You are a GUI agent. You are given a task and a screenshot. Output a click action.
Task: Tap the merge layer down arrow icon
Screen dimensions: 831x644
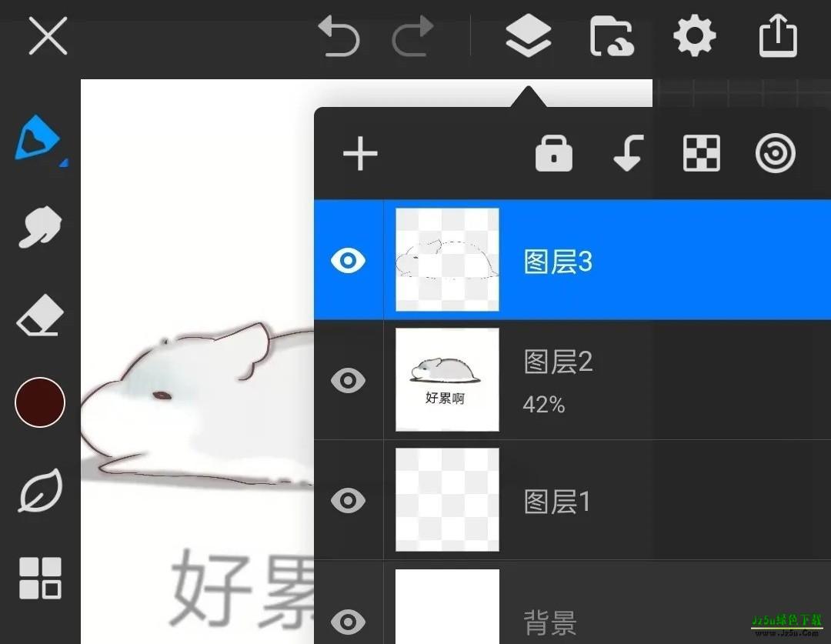point(628,153)
